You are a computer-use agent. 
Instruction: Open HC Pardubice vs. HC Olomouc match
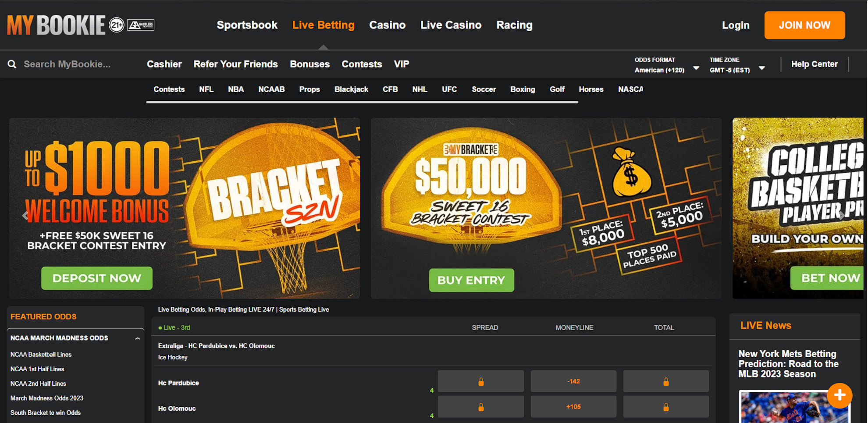[217, 346]
